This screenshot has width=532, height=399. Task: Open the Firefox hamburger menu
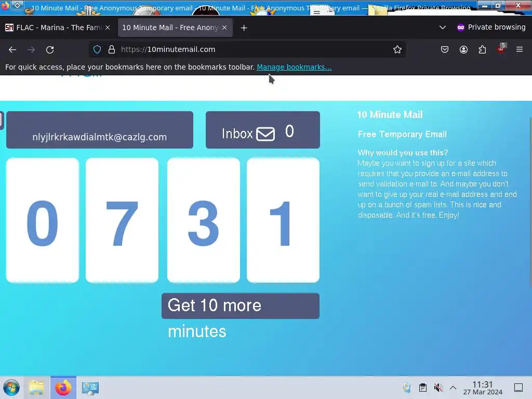[520, 49]
